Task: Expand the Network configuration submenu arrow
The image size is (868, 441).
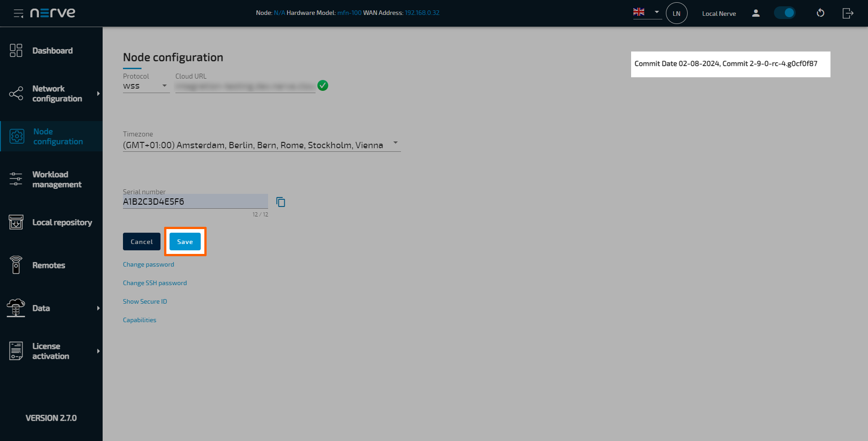Action: point(98,94)
